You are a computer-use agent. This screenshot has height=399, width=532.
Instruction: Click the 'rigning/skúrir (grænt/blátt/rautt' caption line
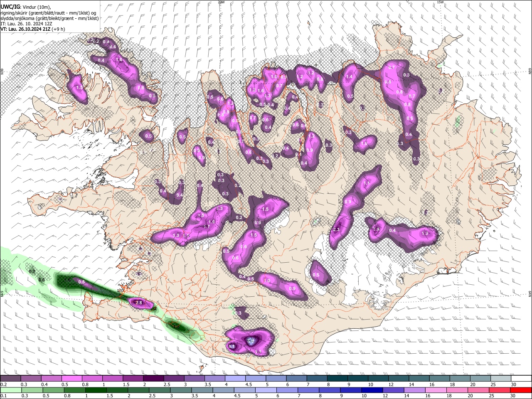click(49, 12)
